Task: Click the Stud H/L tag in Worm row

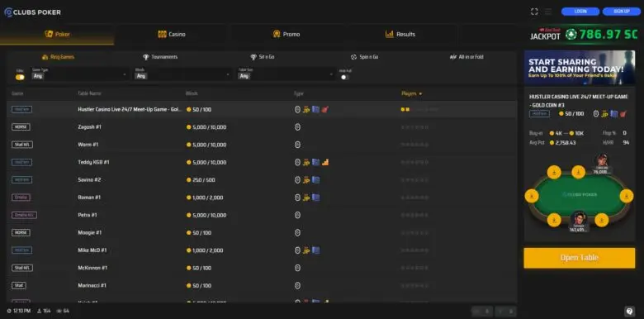Action: point(22,145)
